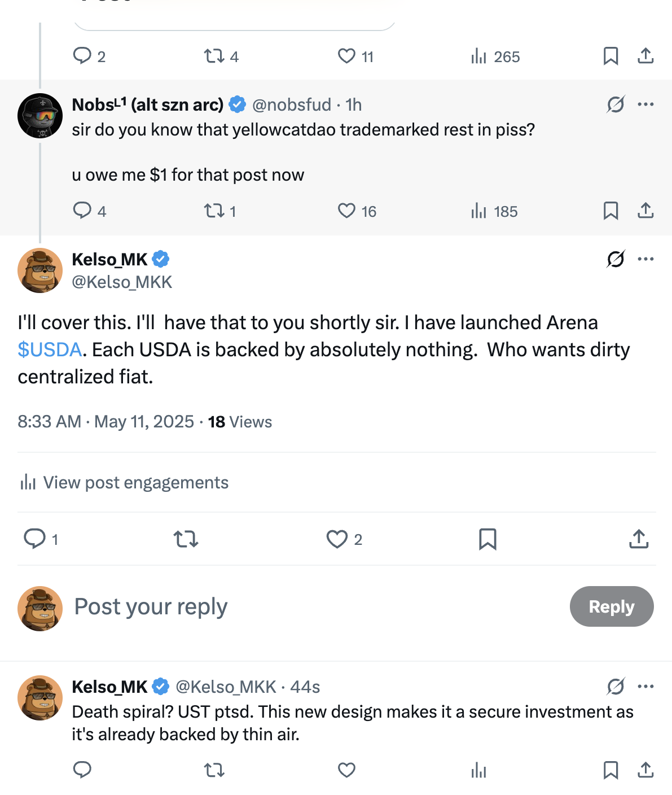Open Grok icon on Kelso_MK main post
The height and width of the screenshot is (795, 672).
click(x=616, y=259)
